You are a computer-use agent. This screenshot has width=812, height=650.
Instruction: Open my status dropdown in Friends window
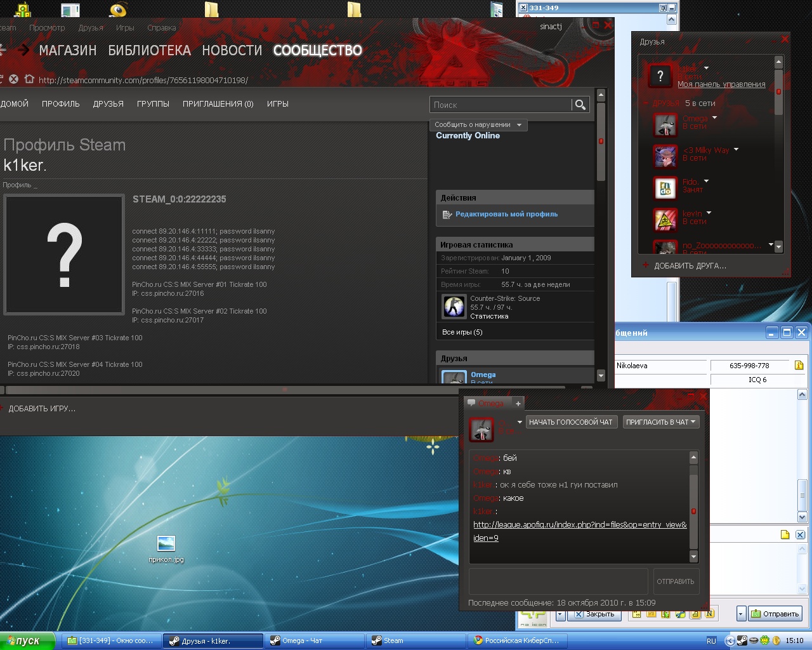[706, 68]
